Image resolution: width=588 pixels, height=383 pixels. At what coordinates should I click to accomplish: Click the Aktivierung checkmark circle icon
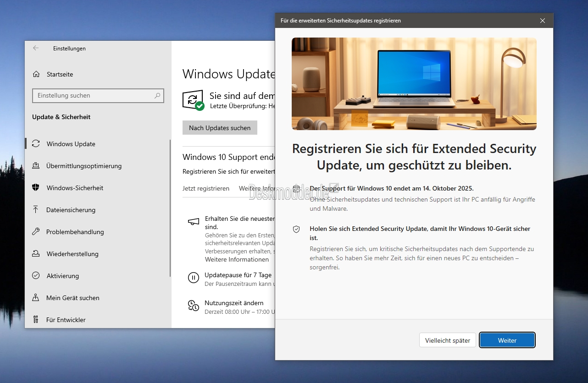coord(36,276)
